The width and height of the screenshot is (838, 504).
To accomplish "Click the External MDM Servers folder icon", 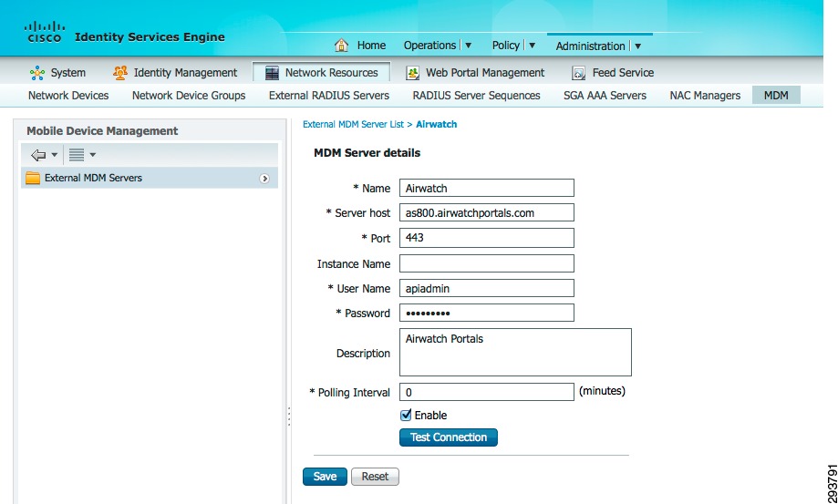I will point(33,178).
